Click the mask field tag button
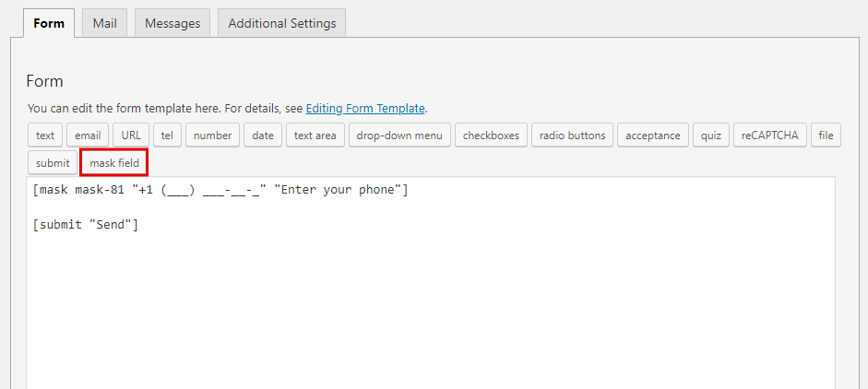Viewport: 868px width, 389px height. [x=114, y=163]
